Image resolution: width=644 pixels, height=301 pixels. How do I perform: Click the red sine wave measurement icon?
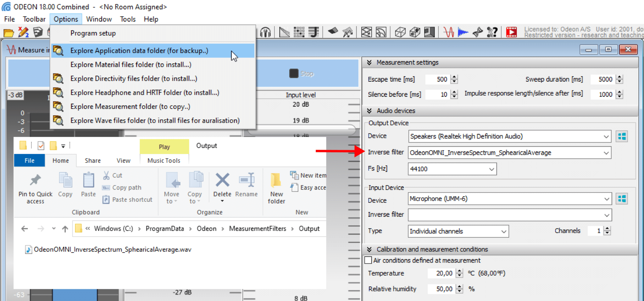click(449, 32)
